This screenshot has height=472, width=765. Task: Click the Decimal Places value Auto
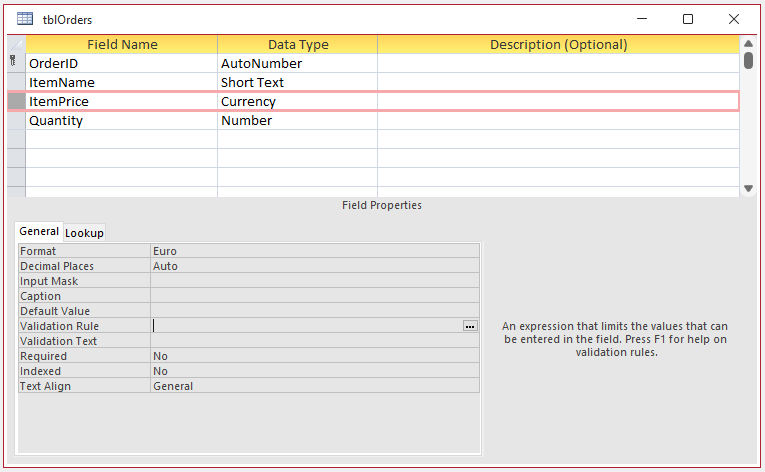click(x=315, y=266)
